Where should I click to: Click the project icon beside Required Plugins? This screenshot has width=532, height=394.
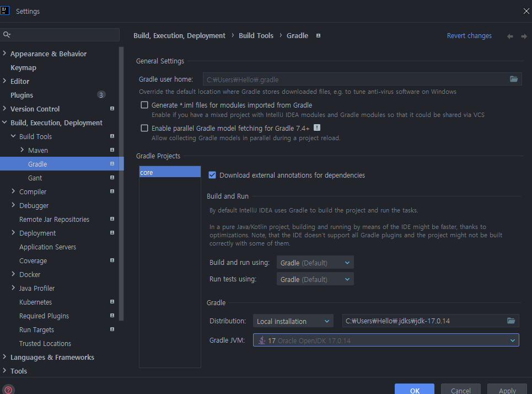[112, 316]
